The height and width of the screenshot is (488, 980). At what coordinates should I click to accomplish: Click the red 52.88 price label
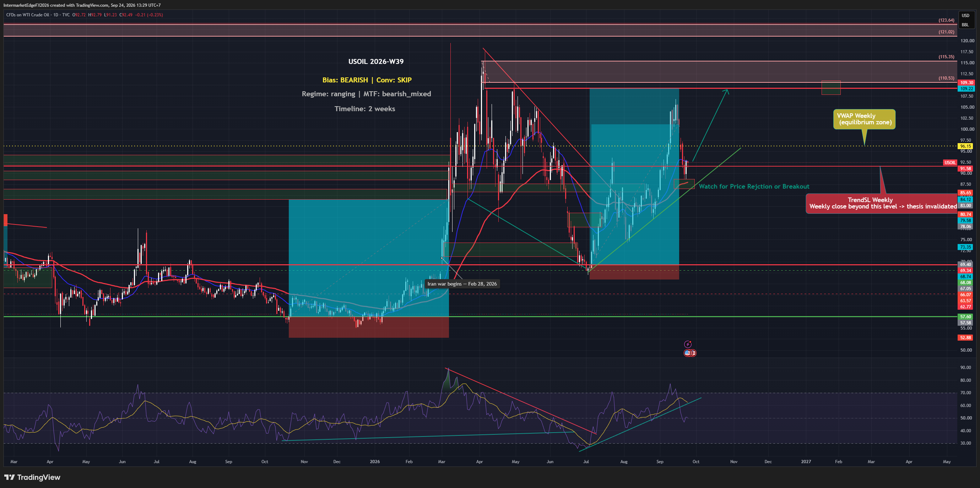tap(965, 337)
